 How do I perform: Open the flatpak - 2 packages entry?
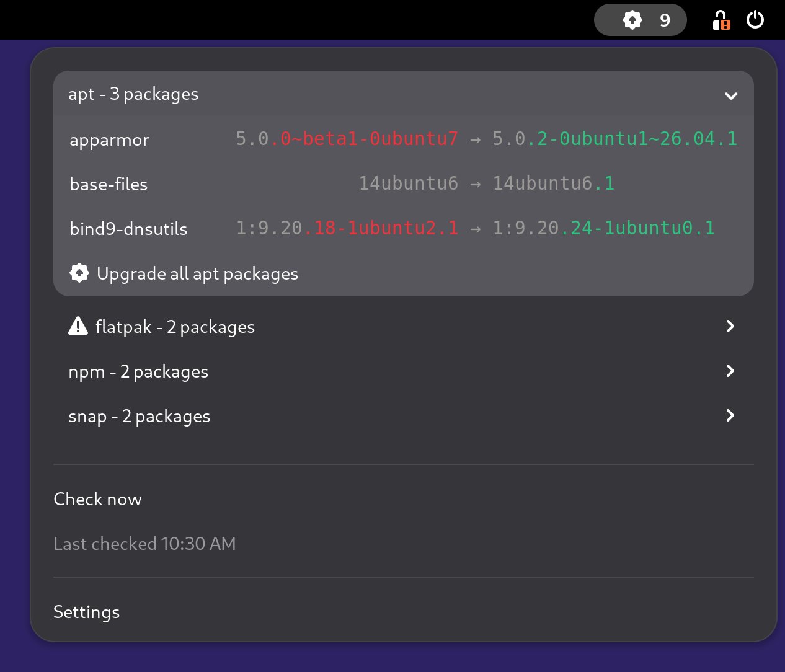pyautogui.click(x=404, y=326)
